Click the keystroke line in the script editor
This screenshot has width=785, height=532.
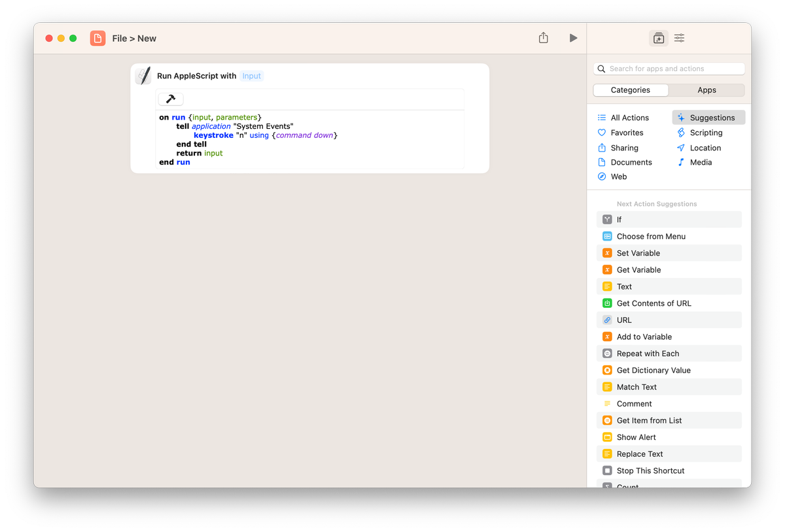tap(266, 135)
